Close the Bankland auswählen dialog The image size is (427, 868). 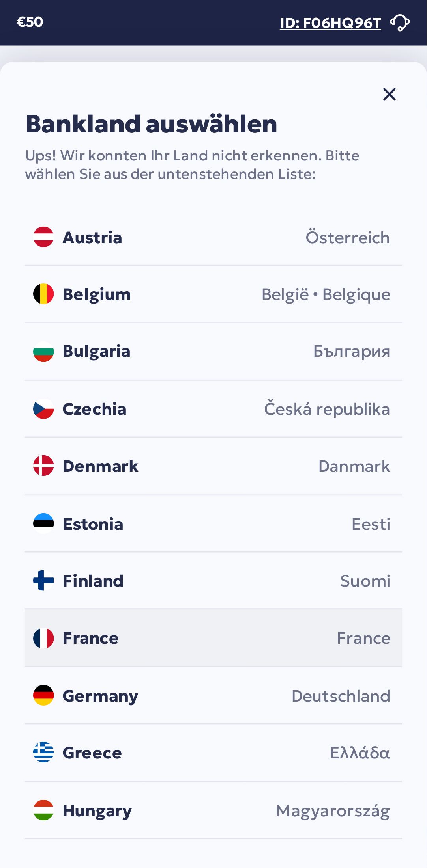389,94
